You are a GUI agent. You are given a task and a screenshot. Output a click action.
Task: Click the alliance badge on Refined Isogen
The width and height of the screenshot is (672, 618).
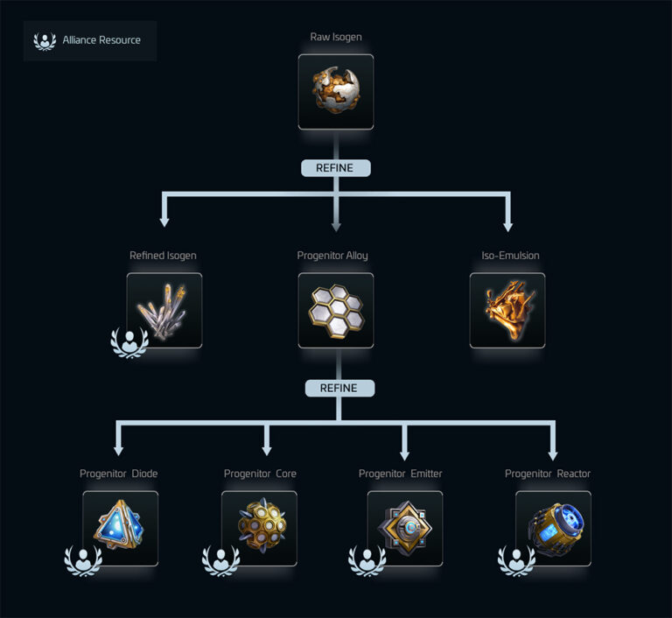(x=129, y=342)
